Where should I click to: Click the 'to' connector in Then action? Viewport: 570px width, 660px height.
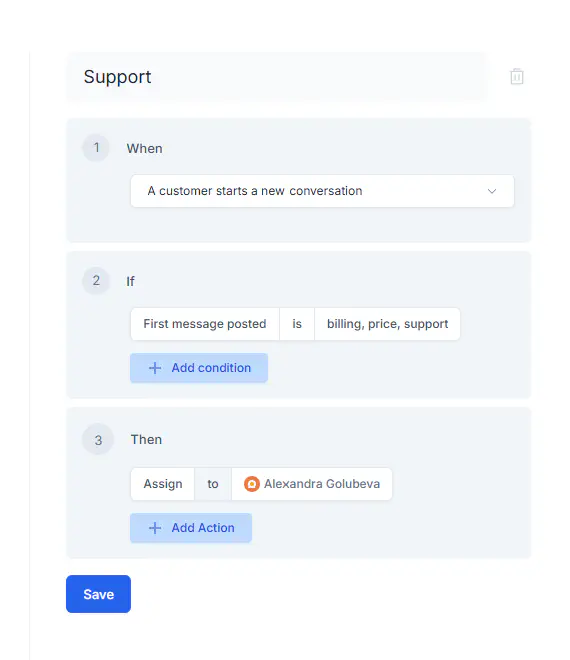pos(213,484)
